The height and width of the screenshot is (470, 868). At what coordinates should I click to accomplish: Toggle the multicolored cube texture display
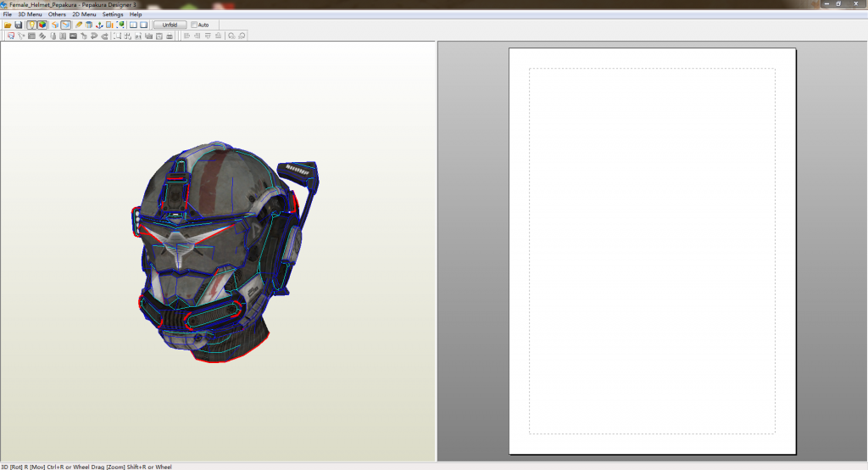[42, 25]
